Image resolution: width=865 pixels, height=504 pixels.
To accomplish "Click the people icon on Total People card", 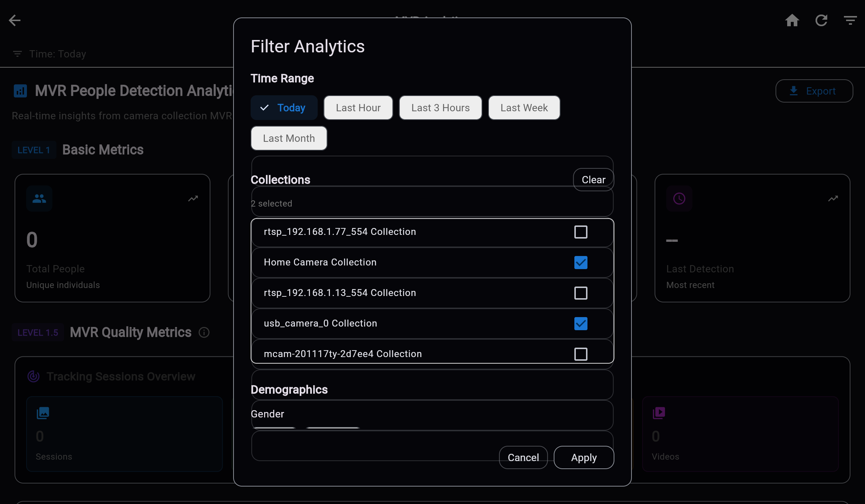I will (x=39, y=199).
